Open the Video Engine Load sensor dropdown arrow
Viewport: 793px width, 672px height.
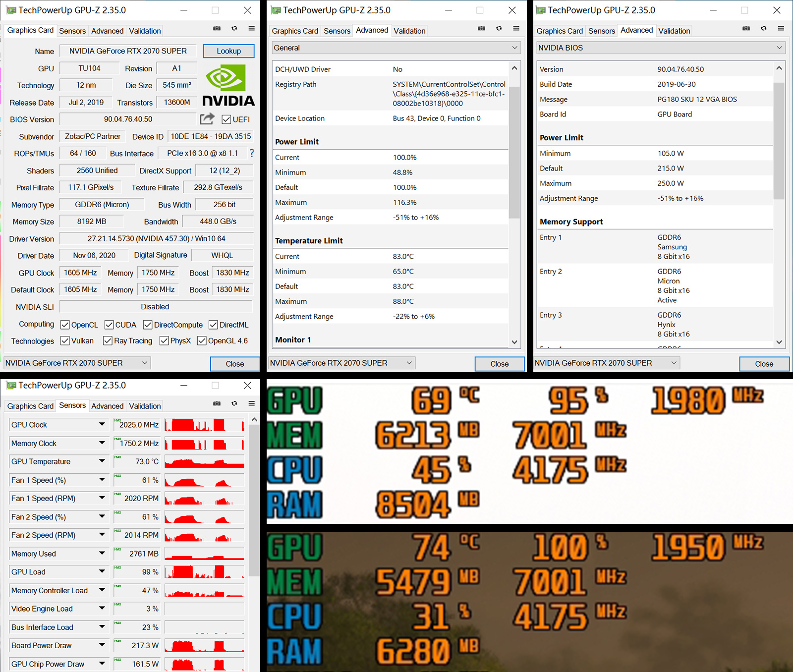tap(102, 609)
